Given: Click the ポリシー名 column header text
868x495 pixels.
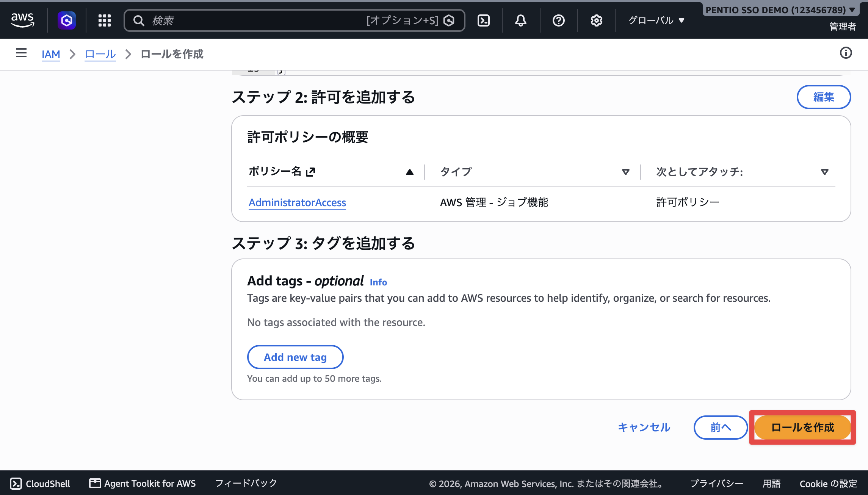Looking at the screenshot, I should coord(275,172).
